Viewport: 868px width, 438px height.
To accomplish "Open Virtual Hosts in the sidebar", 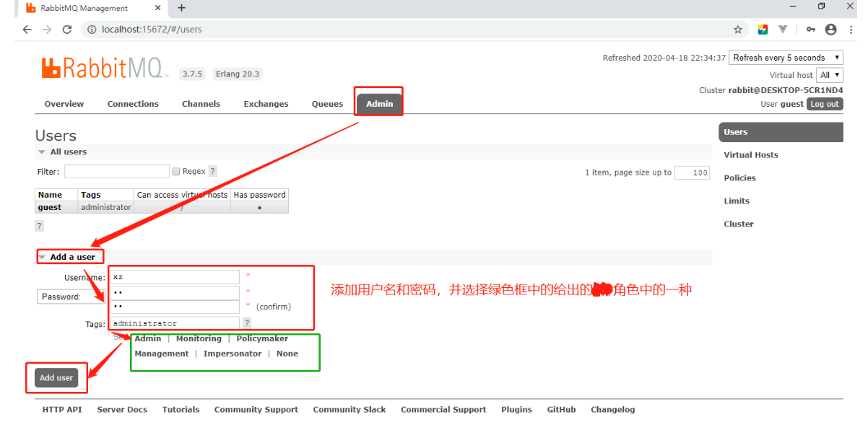I will tap(751, 155).
